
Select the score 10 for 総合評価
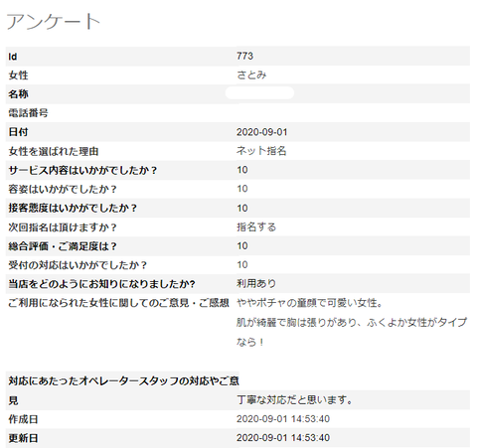click(x=242, y=245)
